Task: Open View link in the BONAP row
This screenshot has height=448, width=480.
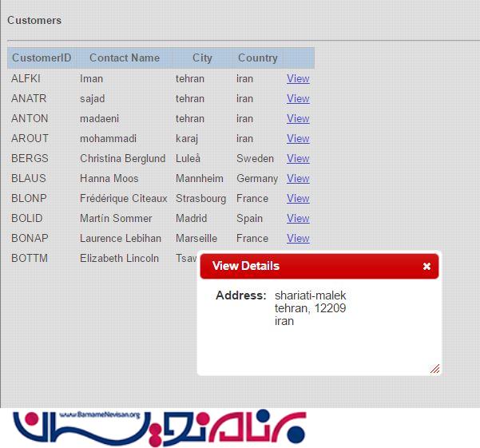Action: pyautogui.click(x=298, y=239)
